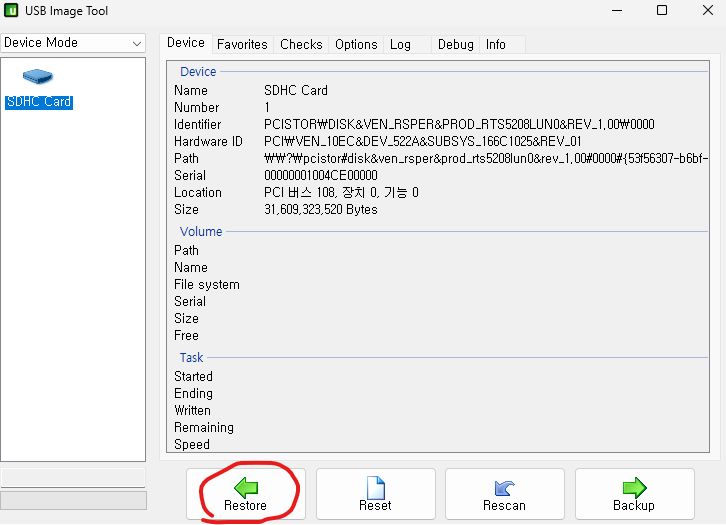Screen dimensions: 726x525
Task: Click the 'File system' label under Volume
Action: [x=207, y=285]
